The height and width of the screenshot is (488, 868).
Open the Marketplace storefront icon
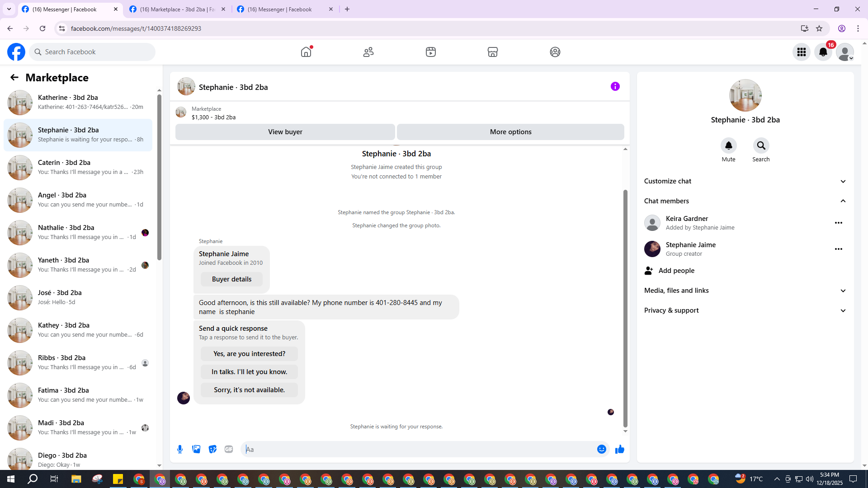click(493, 52)
